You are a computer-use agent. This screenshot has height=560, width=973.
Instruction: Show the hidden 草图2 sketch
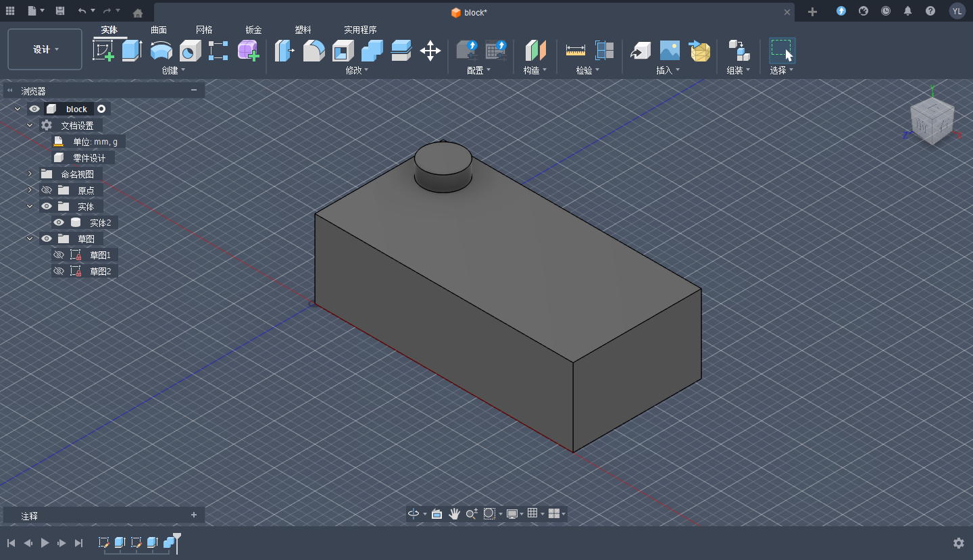59,271
